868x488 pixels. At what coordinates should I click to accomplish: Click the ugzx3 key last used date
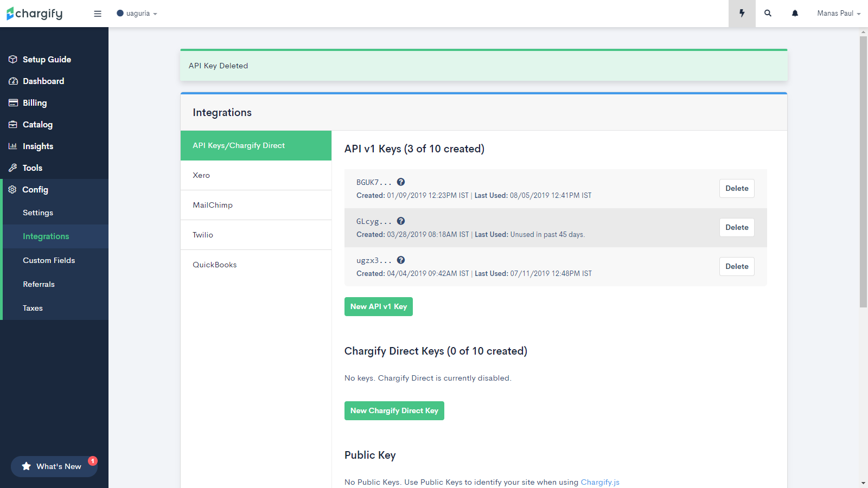551,274
